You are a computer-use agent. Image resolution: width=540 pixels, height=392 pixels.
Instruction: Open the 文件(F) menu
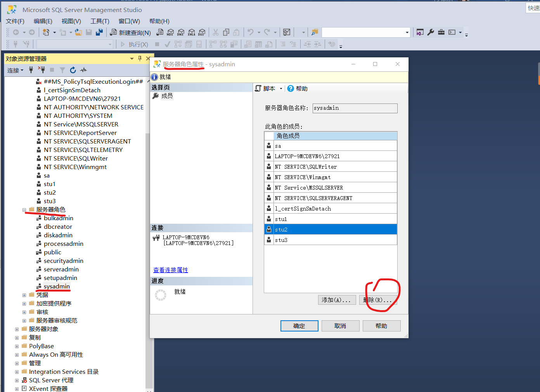pos(15,21)
